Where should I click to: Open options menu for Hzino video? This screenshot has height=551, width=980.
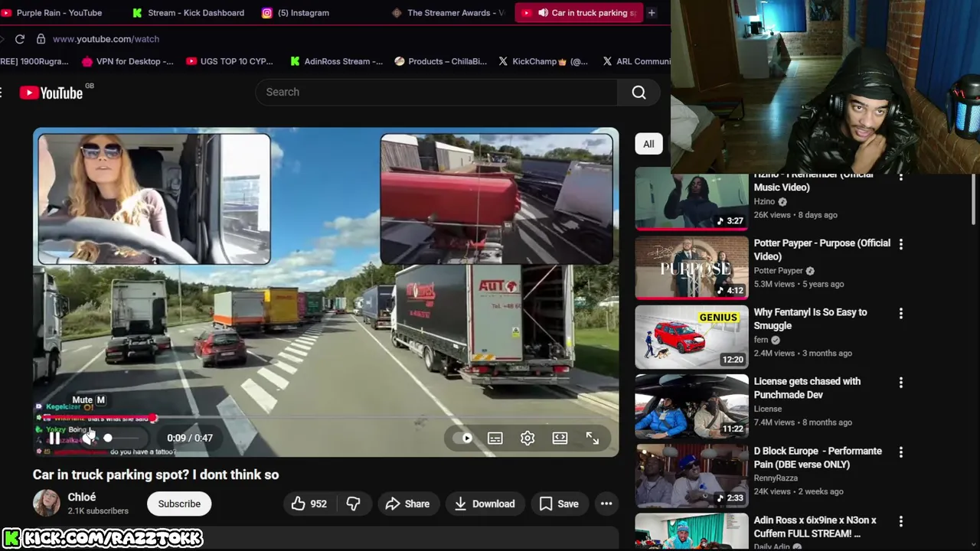coord(900,178)
